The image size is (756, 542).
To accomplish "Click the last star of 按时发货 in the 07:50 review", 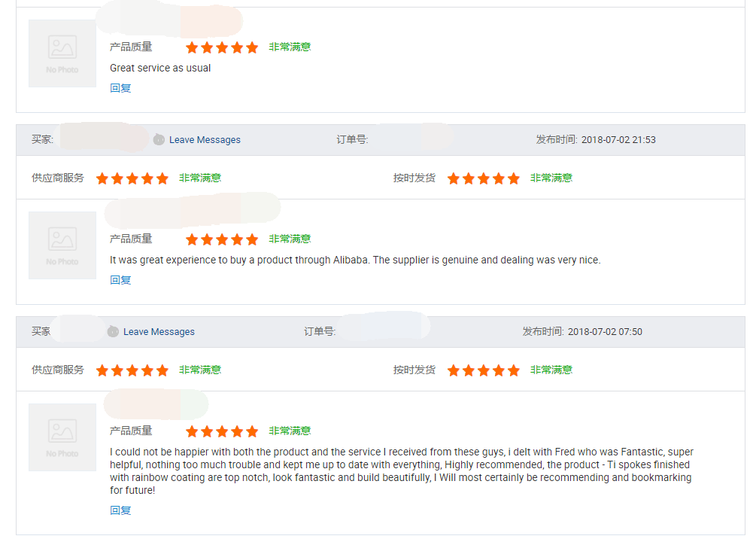I will point(514,370).
